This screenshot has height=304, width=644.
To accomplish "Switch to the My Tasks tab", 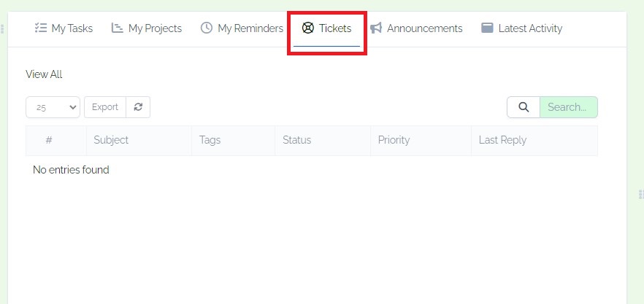I will point(64,28).
